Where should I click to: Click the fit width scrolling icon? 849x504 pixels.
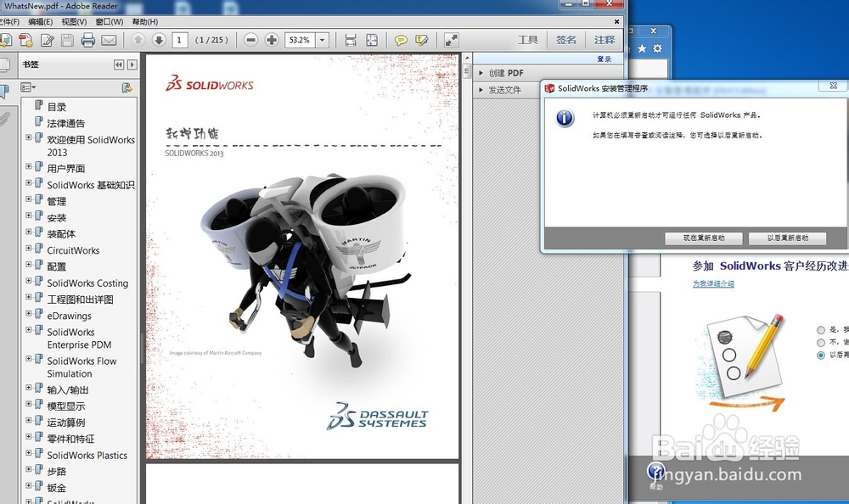pyautogui.click(x=351, y=40)
